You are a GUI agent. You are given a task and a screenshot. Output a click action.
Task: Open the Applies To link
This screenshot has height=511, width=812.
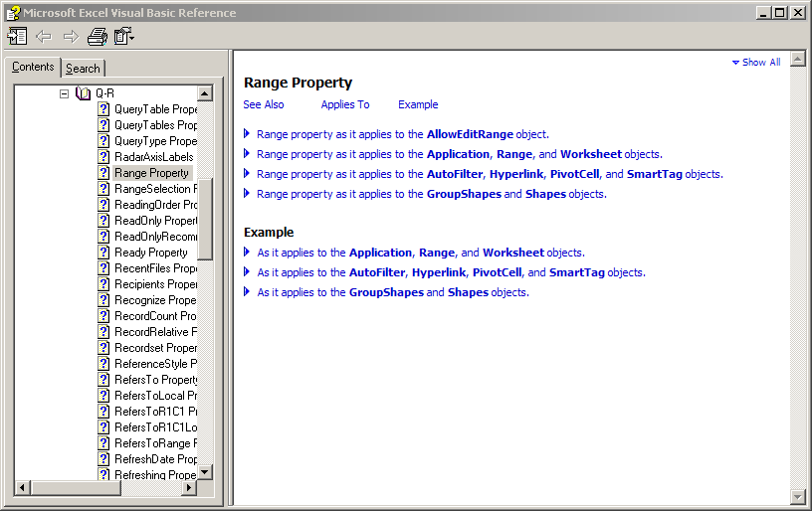click(345, 104)
